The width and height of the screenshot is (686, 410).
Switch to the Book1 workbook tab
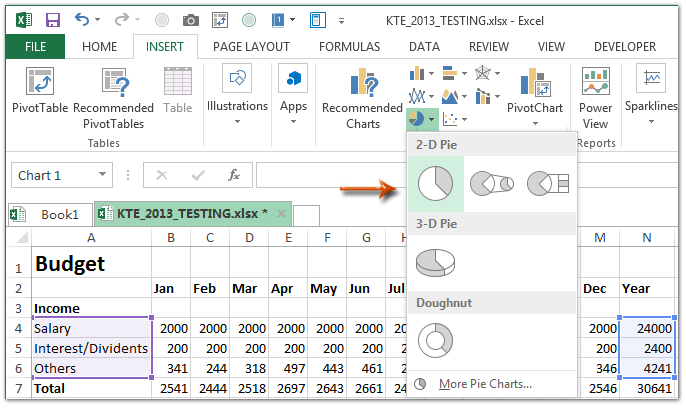tap(51, 214)
